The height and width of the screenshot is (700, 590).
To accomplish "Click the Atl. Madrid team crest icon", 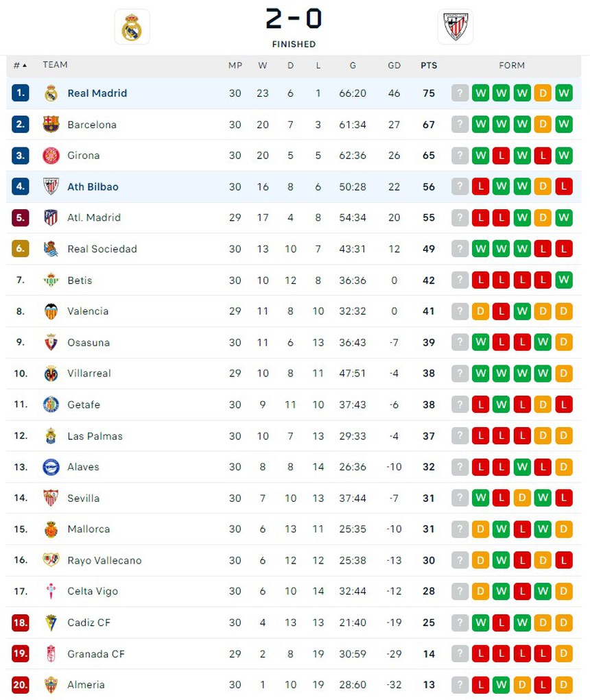I will pos(51,217).
